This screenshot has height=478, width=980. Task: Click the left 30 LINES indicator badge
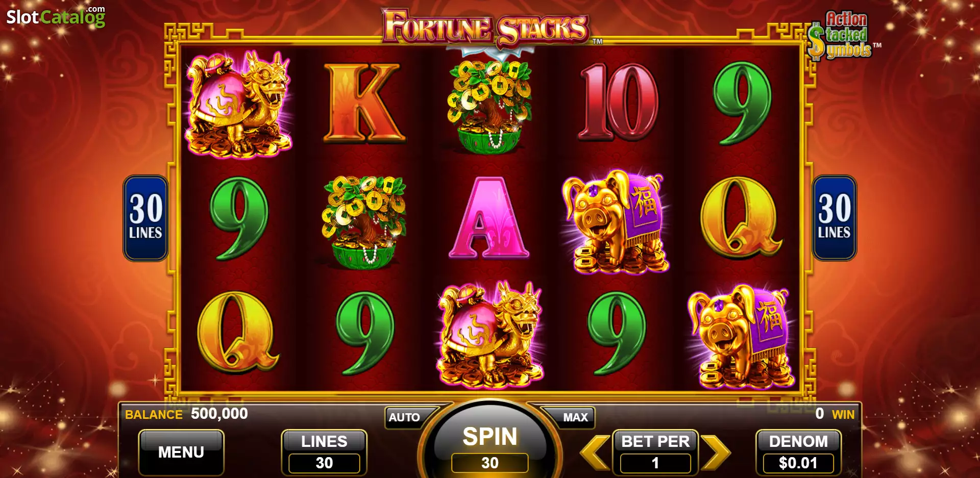146,218
